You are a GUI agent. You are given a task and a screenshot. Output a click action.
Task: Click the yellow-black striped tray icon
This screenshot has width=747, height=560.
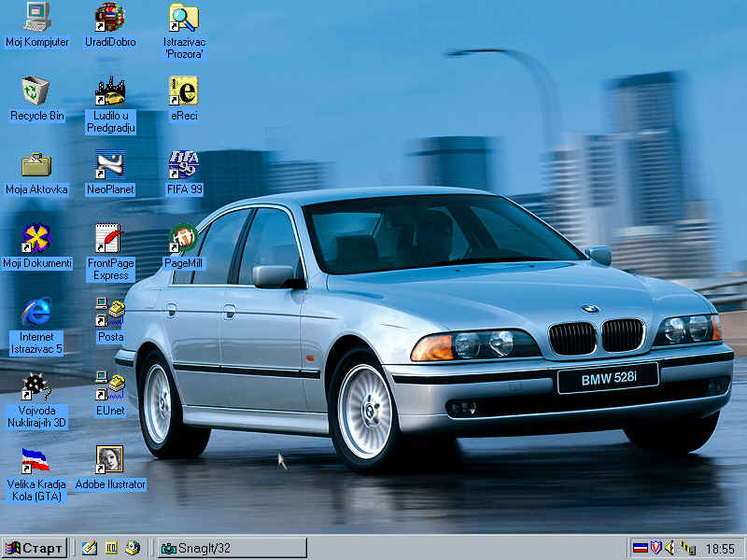[687, 548]
